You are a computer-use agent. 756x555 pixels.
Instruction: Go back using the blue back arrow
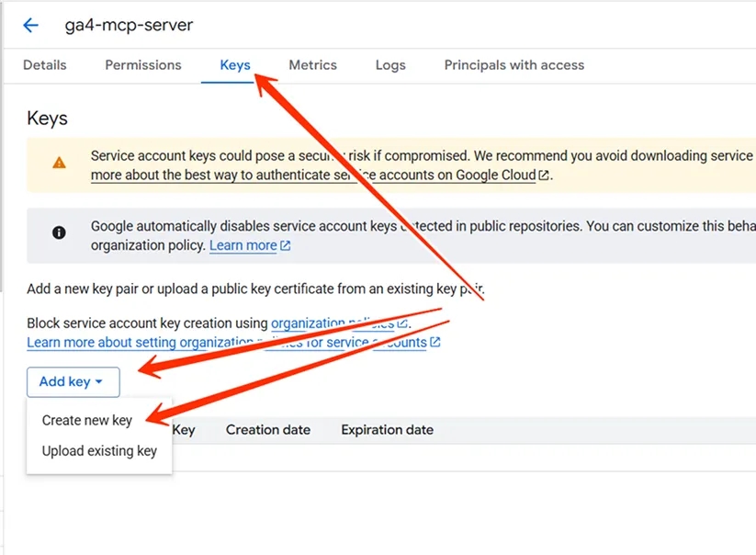click(x=30, y=25)
